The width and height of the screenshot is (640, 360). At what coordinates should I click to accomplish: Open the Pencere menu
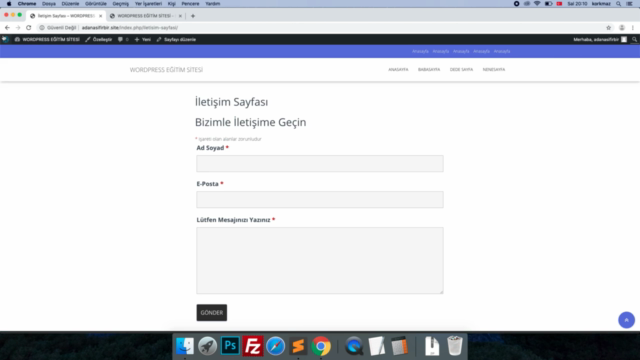[x=190, y=4]
